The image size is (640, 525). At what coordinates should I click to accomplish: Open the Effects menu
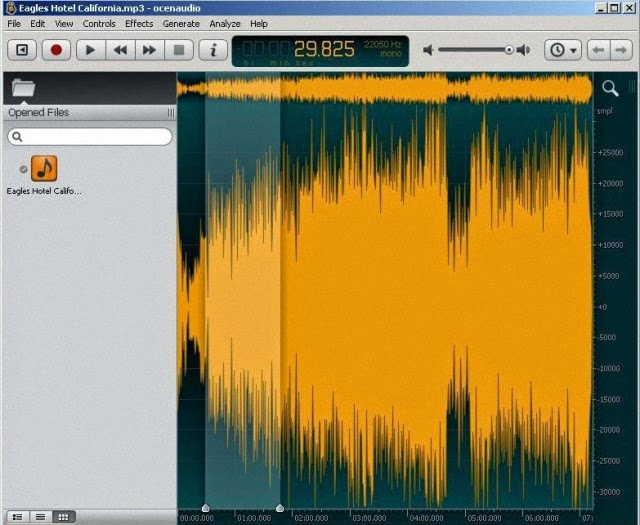coord(139,24)
